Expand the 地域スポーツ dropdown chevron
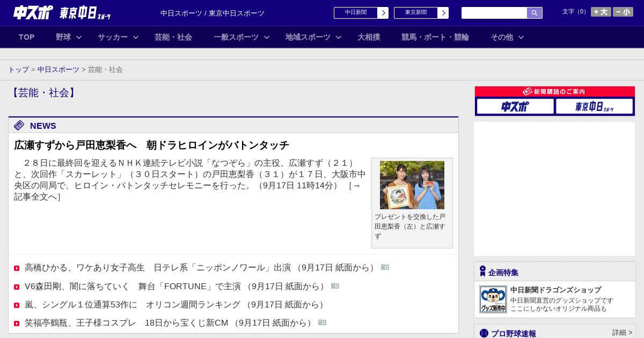 tap(339, 37)
